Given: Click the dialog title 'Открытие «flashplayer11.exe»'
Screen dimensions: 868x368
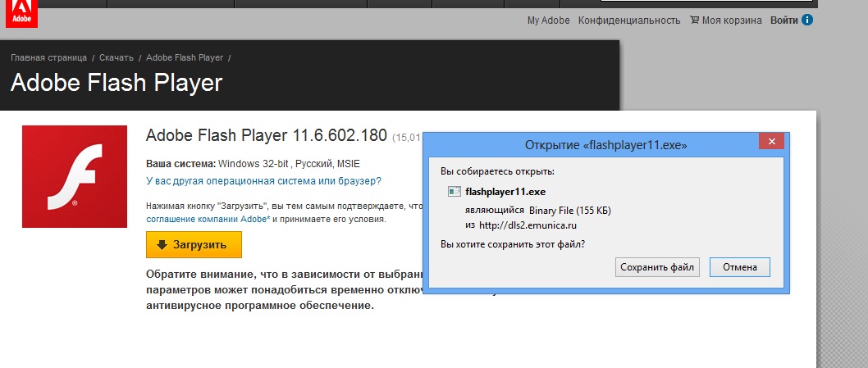Looking at the screenshot, I should tap(606, 146).
